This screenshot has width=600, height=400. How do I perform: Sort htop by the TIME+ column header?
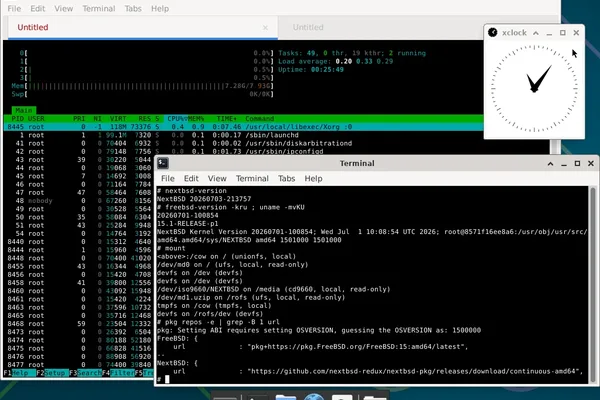click(x=227, y=119)
